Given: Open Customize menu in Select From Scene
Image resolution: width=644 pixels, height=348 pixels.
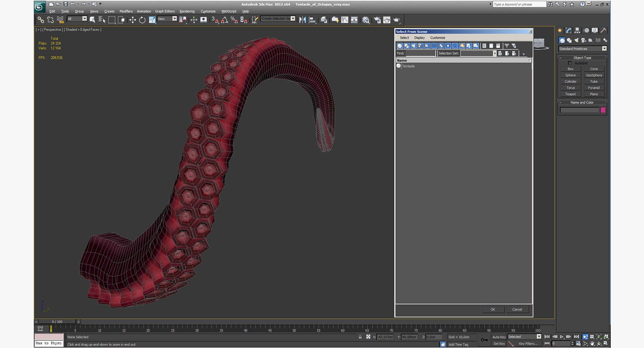Looking at the screenshot, I should tap(437, 38).
